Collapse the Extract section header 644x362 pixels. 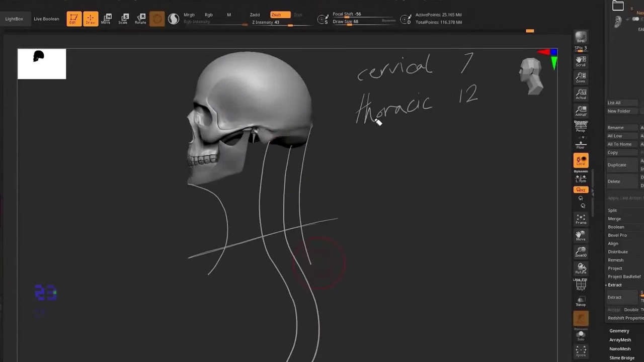point(615,285)
